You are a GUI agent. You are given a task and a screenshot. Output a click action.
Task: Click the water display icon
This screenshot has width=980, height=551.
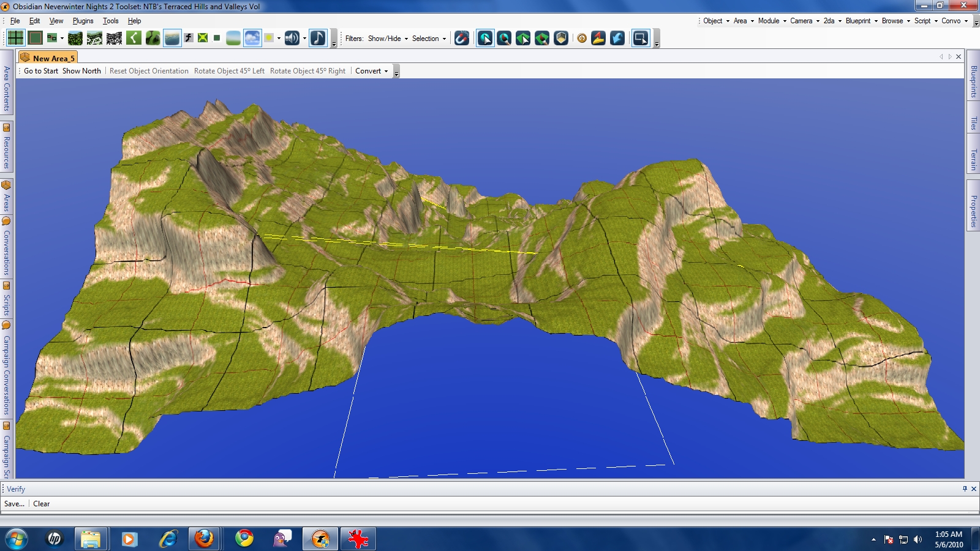(x=172, y=38)
